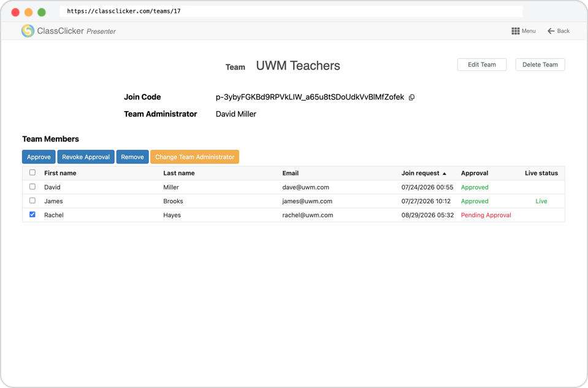
Task: Click the Pending Approval status
Action: click(486, 215)
